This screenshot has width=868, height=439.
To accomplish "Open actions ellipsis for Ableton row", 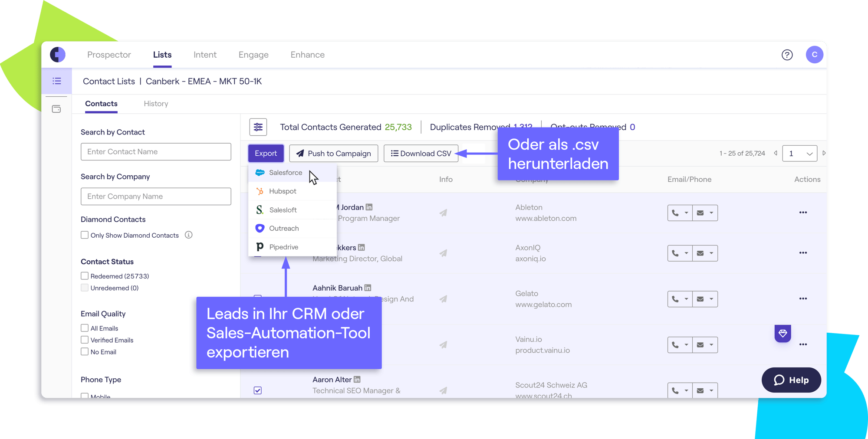I will pyautogui.click(x=803, y=213).
